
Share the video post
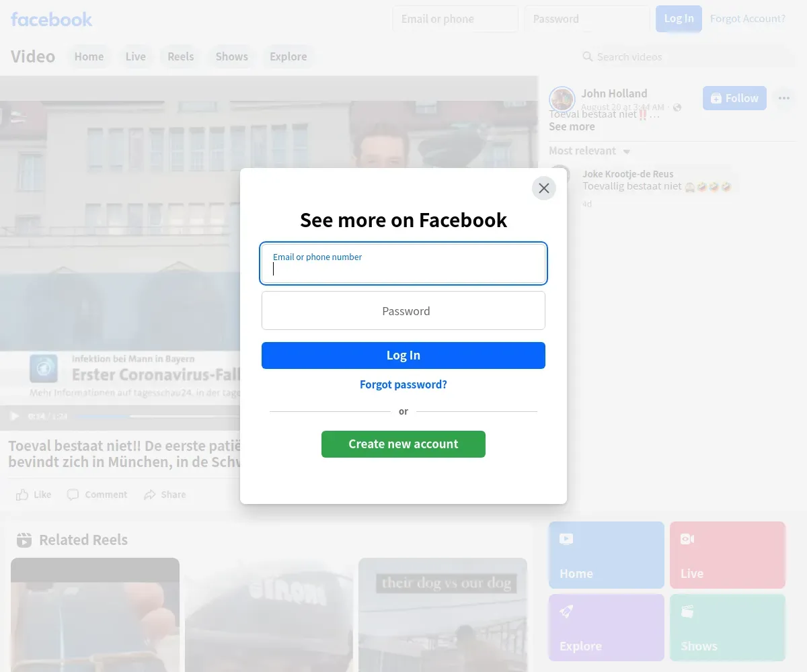click(165, 495)
